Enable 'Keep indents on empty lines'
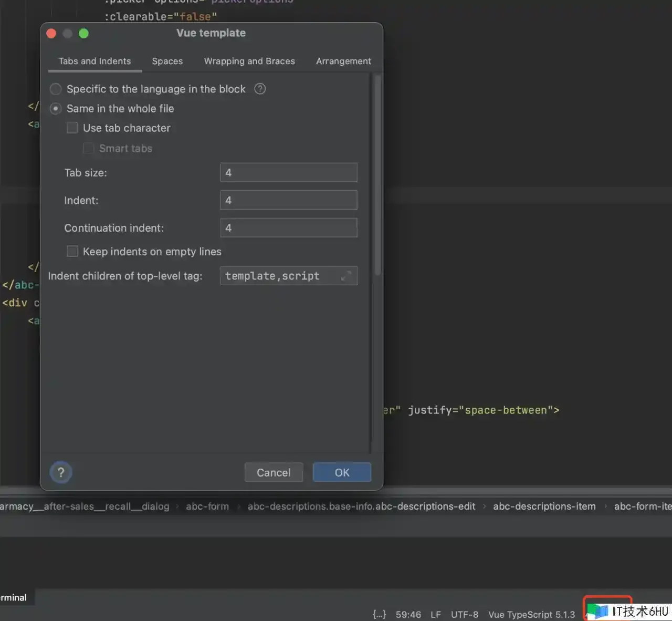This screenshot has height=621, width=672. pos(72,252)
